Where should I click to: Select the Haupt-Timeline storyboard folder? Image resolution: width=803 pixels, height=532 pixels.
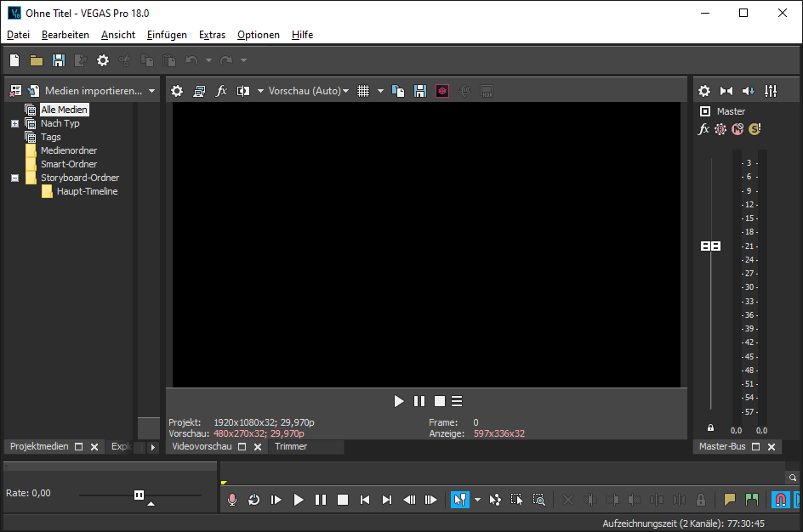pyautogui.click(x=87, y=191)
